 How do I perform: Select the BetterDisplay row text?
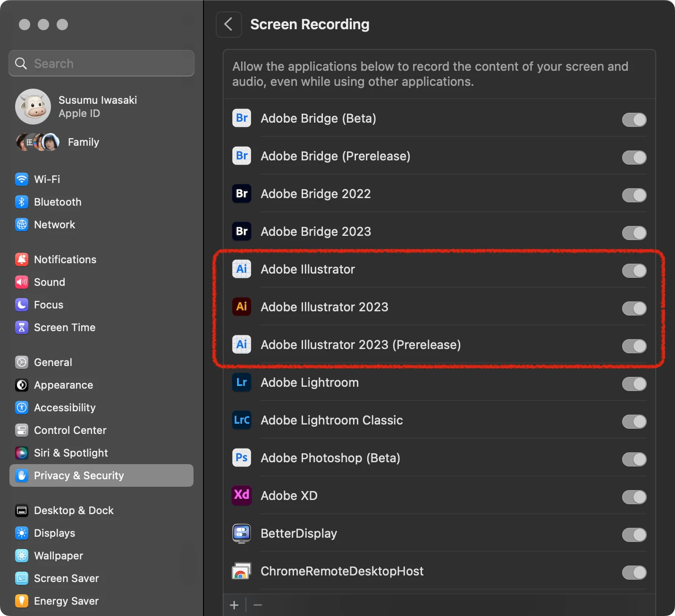(299, 533)
